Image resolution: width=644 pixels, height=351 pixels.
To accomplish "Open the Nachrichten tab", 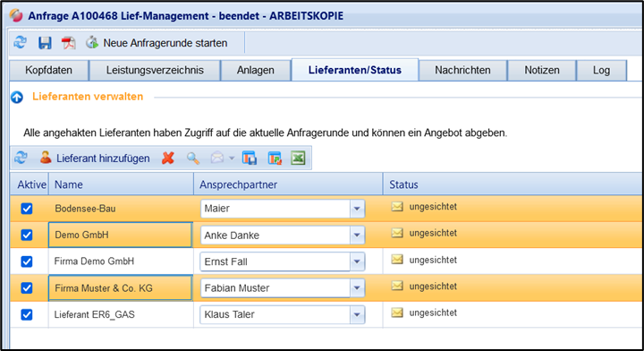I will point(462,70).
